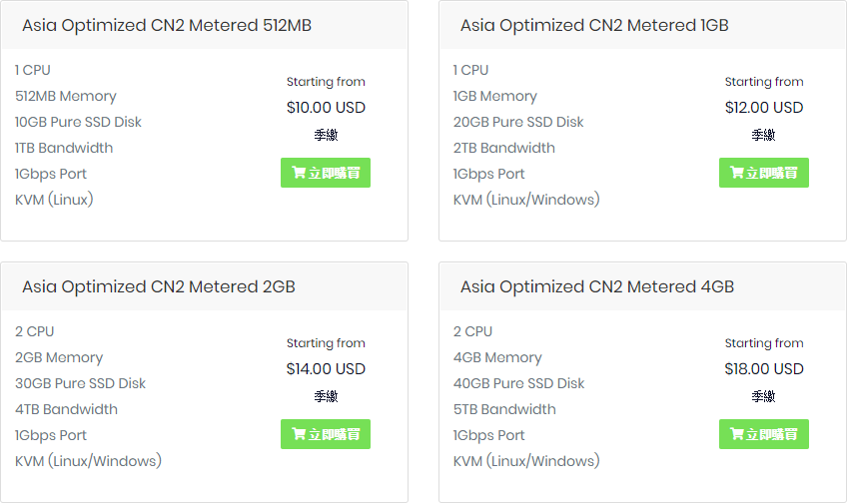Screen dimensions: 848x504
Task: Click the $12.00 USD price text
Action: point(764,108)
